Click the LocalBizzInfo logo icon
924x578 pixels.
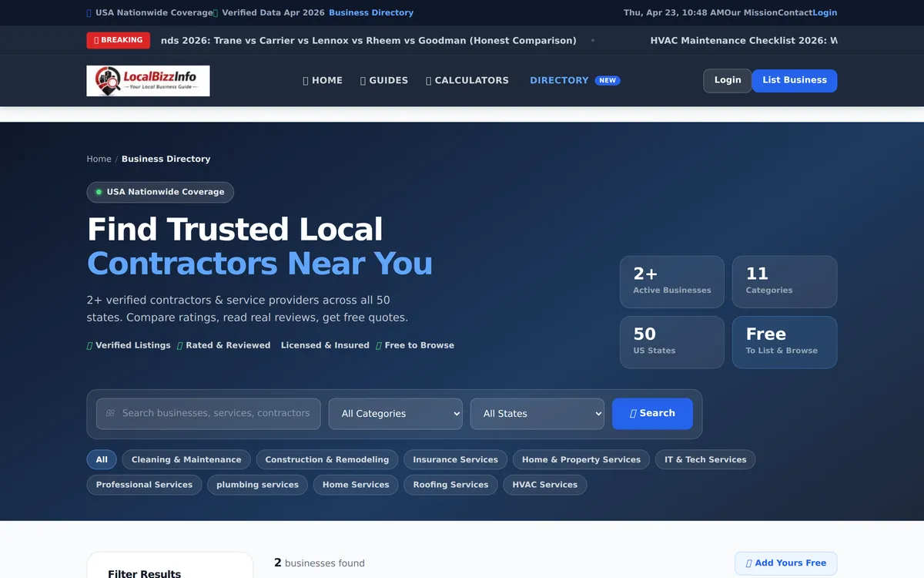point(106,80)
